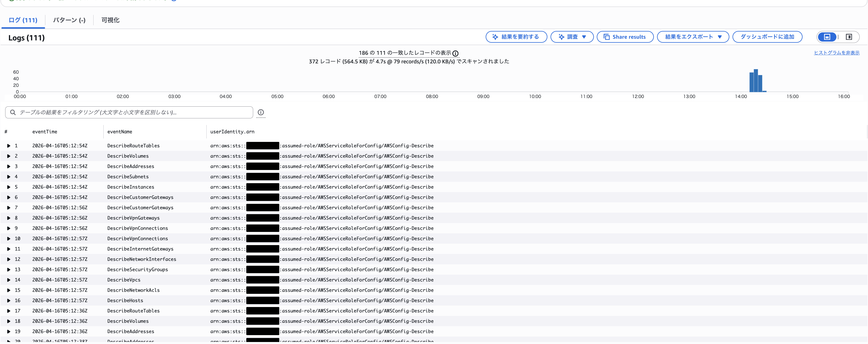Open the ログ (111) tab
The height and width of the screenshot is (344, 868).
pos(23,20)
